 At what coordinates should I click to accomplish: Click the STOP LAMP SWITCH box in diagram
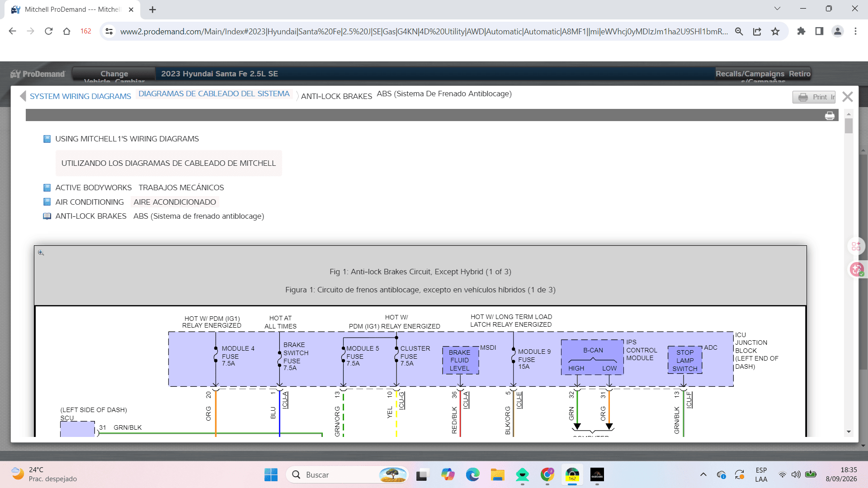click(x=685, y=361)
